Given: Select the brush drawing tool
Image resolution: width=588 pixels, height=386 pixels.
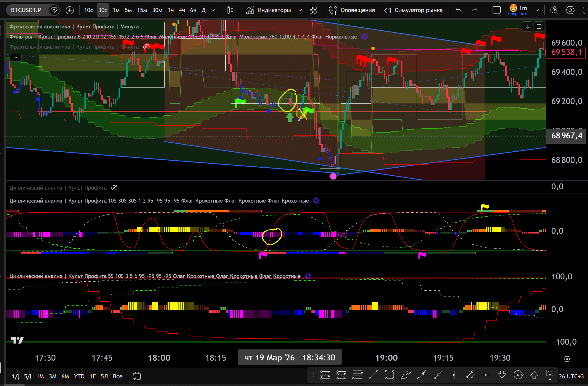Looking at the screenshot, I should [x=406, y=375].
